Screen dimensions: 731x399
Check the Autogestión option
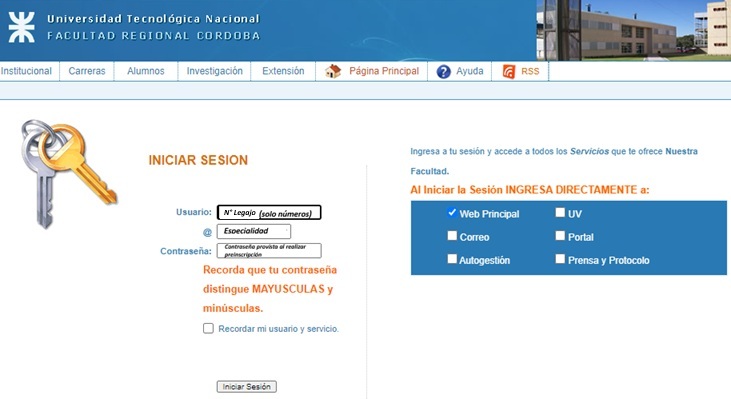[452, 259]
